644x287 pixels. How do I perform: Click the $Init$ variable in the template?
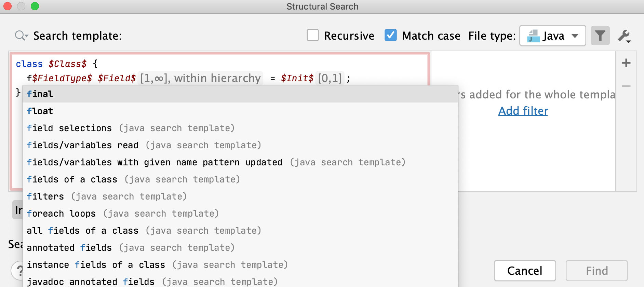pyautogui.click(x=297, y=78)
